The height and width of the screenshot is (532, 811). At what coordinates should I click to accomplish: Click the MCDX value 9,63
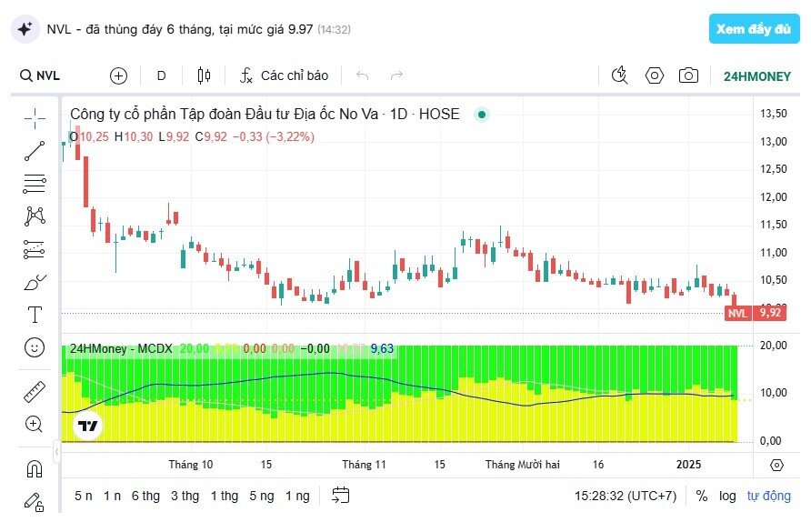[x=382, y=349]
